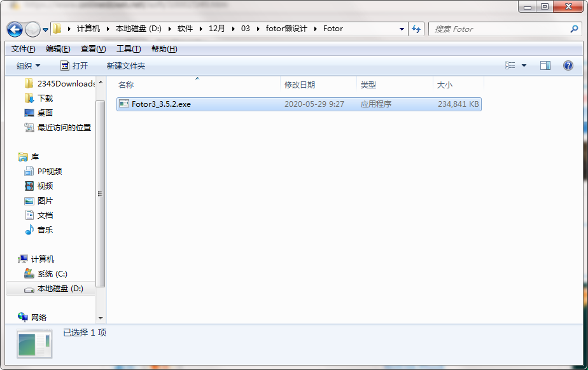Maximize the Explorer window
This screenshot has height=370, width=588.
[x=545, y=7]
